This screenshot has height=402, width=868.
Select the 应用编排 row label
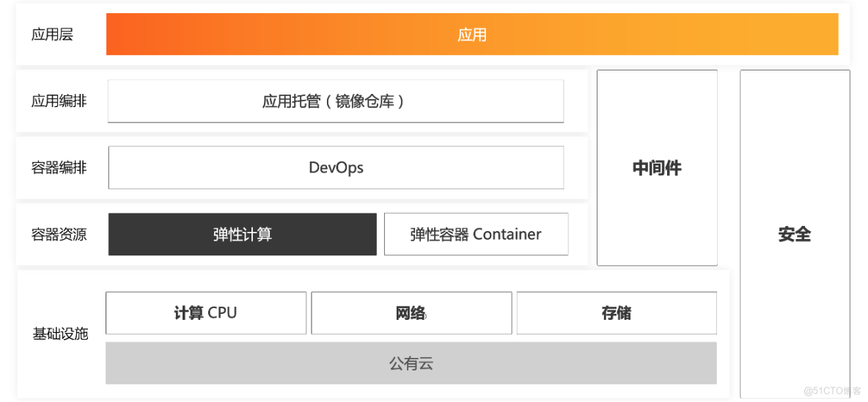[59, 101]
